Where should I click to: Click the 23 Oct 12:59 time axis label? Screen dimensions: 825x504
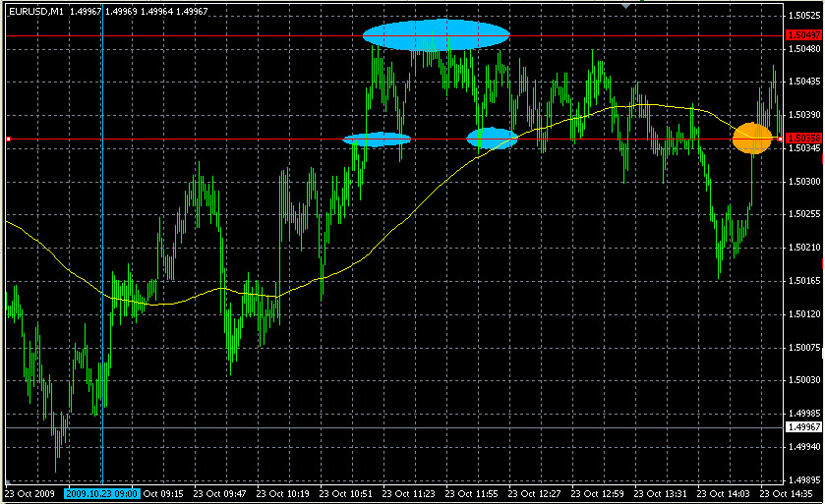pos(597,494)
